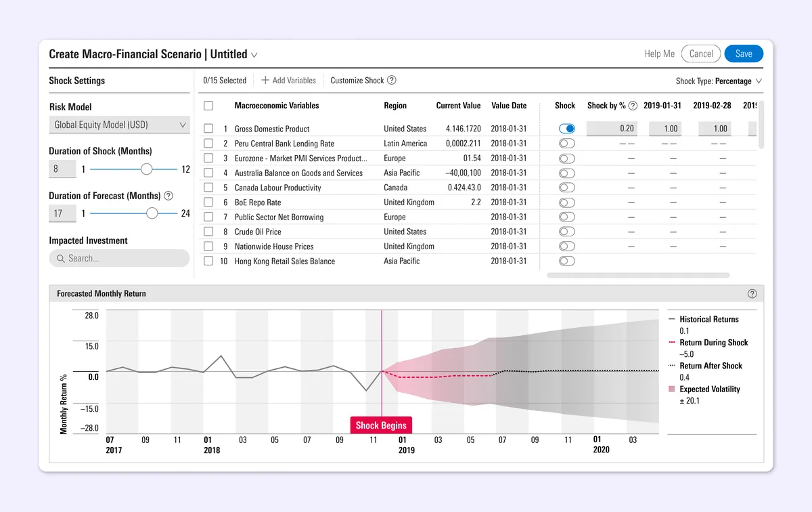Viewport: 812px width, 512px height.
Task: Open the Risk Model dropdown Global Equity Model (USD)
Action: [x=120, y=125]
